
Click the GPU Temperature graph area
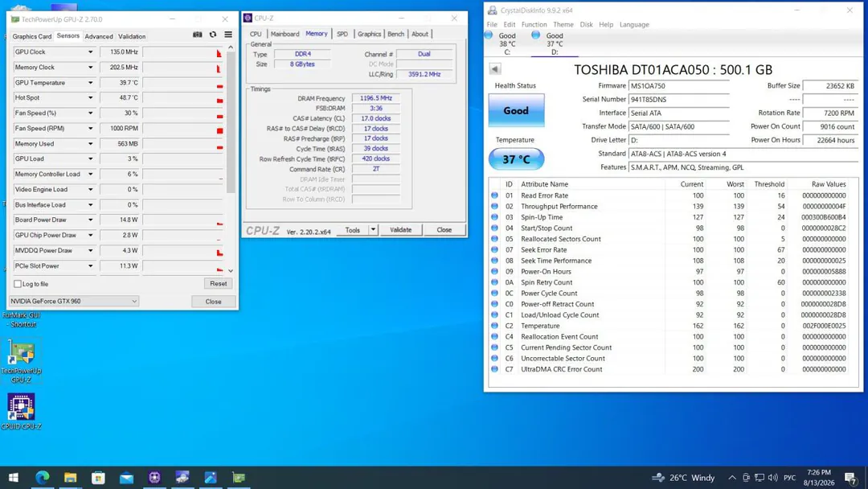(x=183, y=83)
